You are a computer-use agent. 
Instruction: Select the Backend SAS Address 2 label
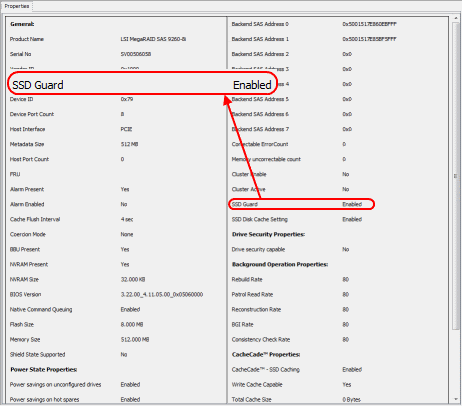pyautogui.click(x=260, y=54)
